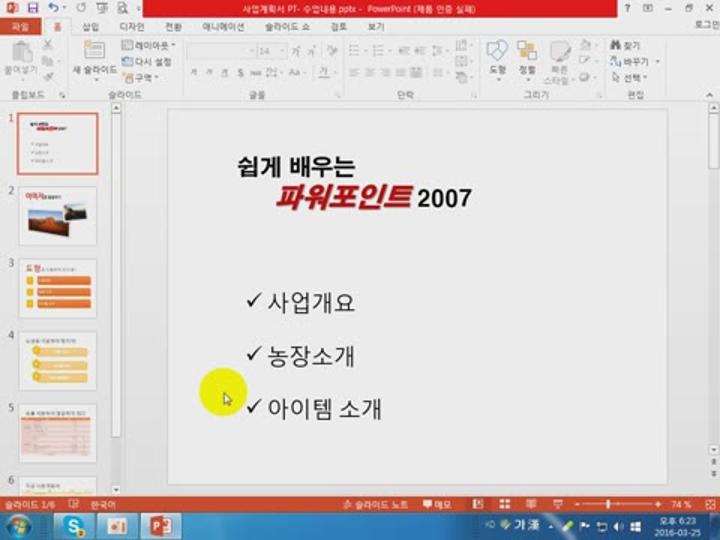The width and height of the screenshot is (720, 540).
Task: Open Skype from taskbar
Action: tap(74, 527)
